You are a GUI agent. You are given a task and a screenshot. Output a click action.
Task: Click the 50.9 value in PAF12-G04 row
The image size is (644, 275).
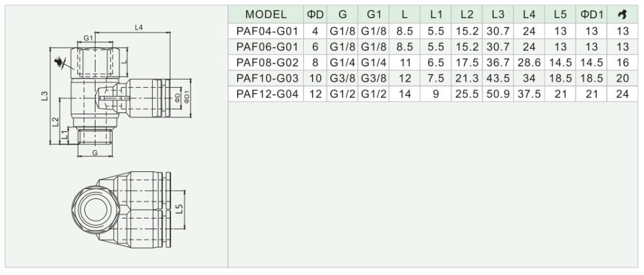498,94
